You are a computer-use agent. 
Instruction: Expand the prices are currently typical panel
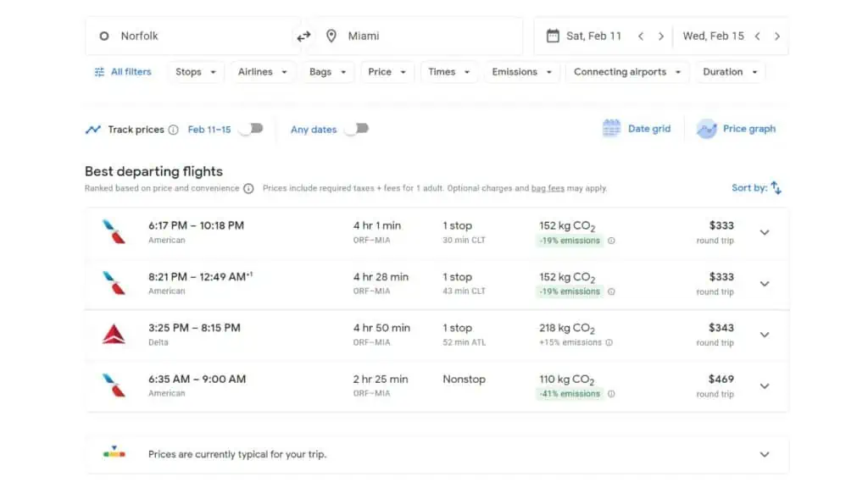[763, 454]
